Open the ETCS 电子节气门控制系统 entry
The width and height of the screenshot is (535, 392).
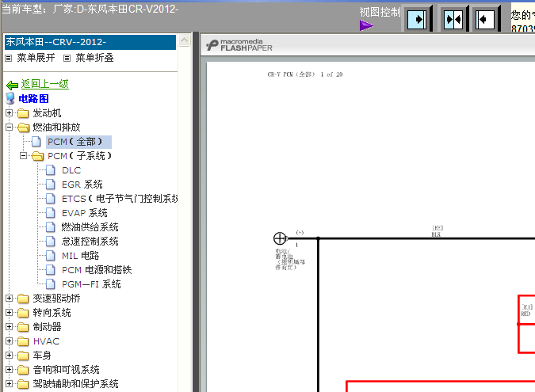120,199
